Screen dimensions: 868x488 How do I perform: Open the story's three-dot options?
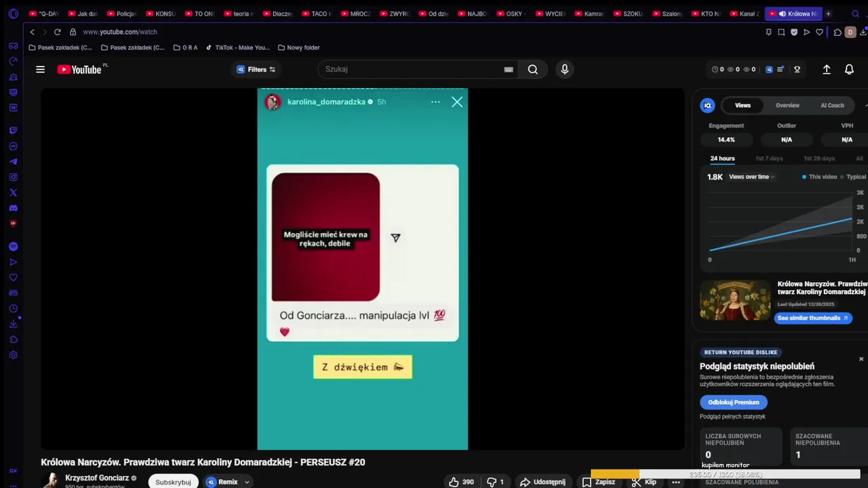pos(435,102)
